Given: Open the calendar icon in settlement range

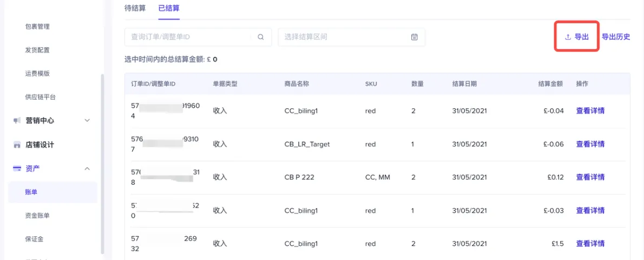Looking at the screenshot, I should point(415,37).
